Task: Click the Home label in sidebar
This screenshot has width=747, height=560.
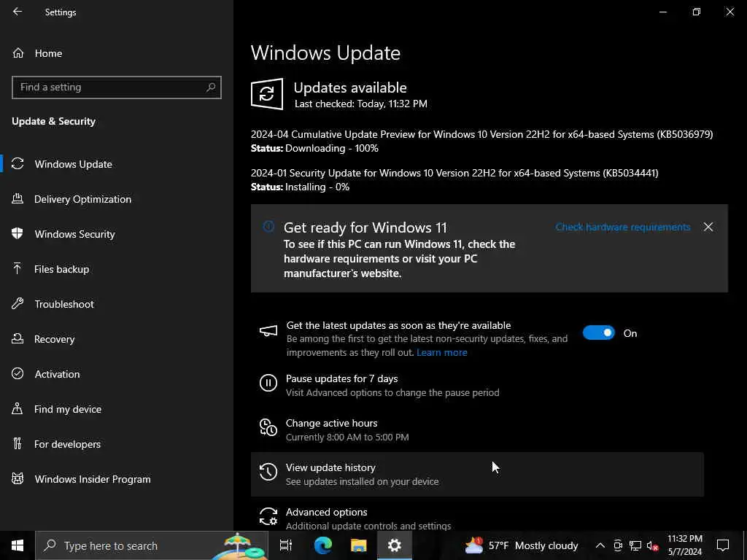Action: point(48,53)
